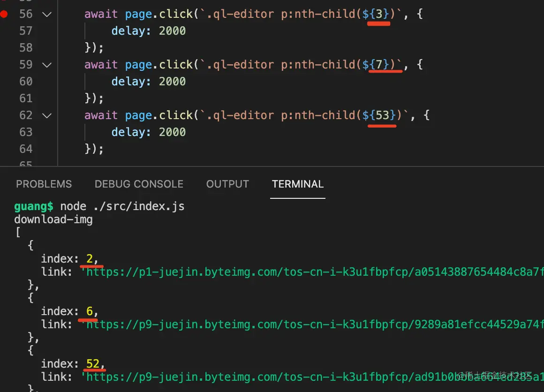Click line number 57 in the gutter
Image resolution: width=544 pixels, height=392 pixels.
pos(26,31)
